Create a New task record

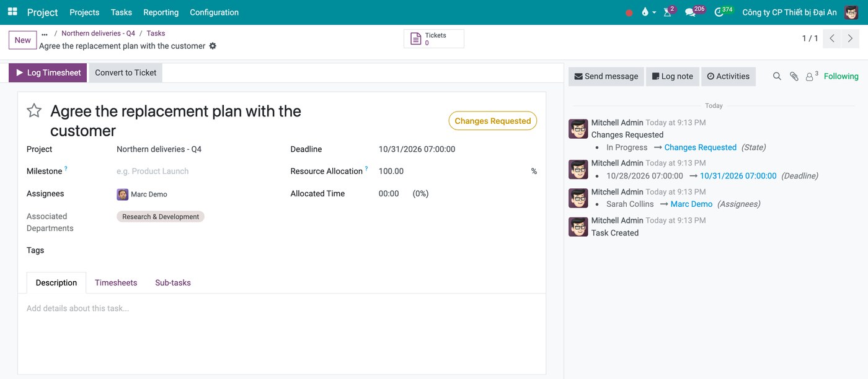point(23,40)
